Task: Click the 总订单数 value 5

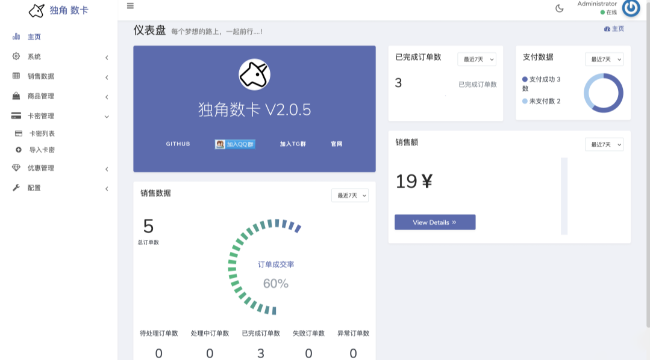Action: tap(148, 226)
